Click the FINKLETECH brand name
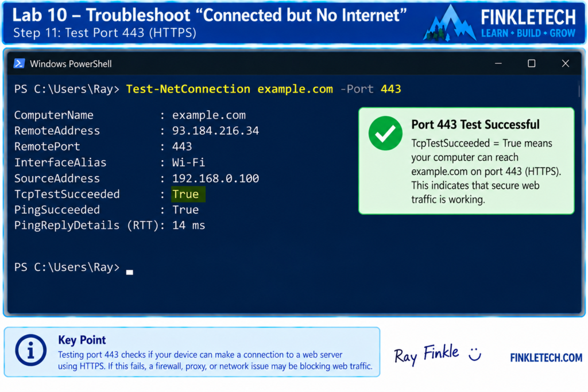Screen dimensions: 588x392 528,17
